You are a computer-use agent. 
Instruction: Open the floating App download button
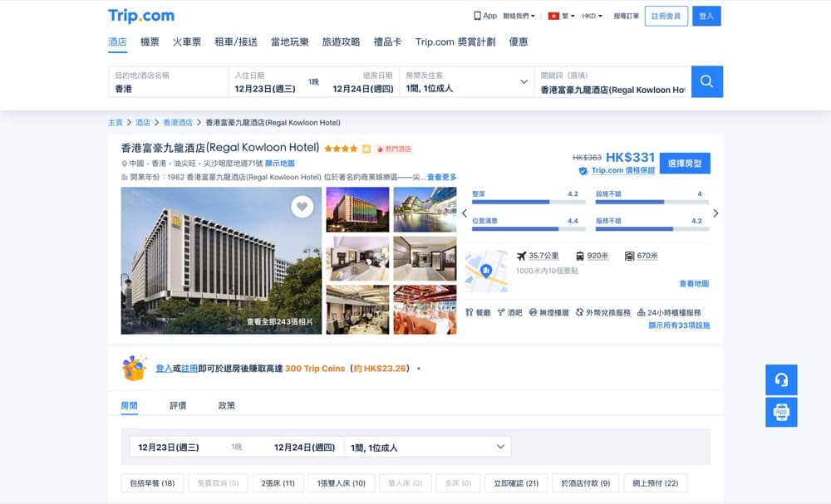781,412
